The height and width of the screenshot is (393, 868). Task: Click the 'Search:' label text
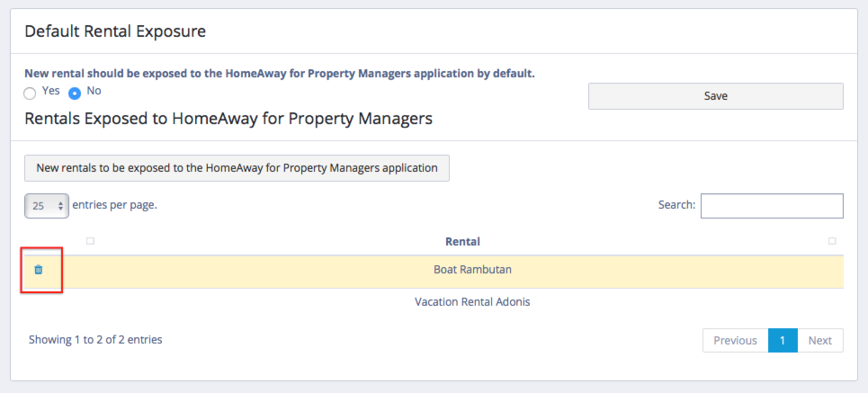(676, 205)
